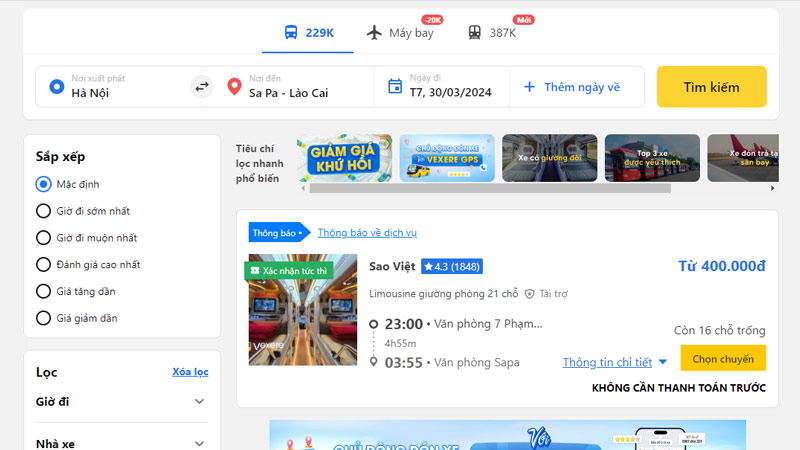Click the right scroll arrow under filter banners
The image size is (800, 450).
point(771,188)
